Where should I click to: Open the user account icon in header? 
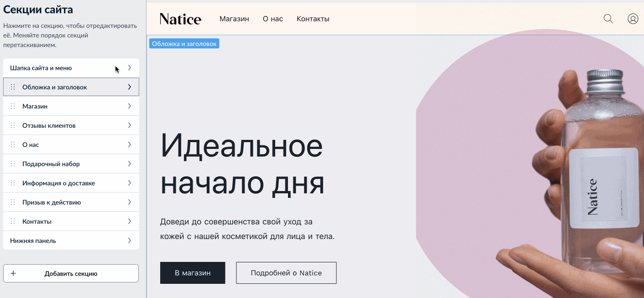point(633,19)
